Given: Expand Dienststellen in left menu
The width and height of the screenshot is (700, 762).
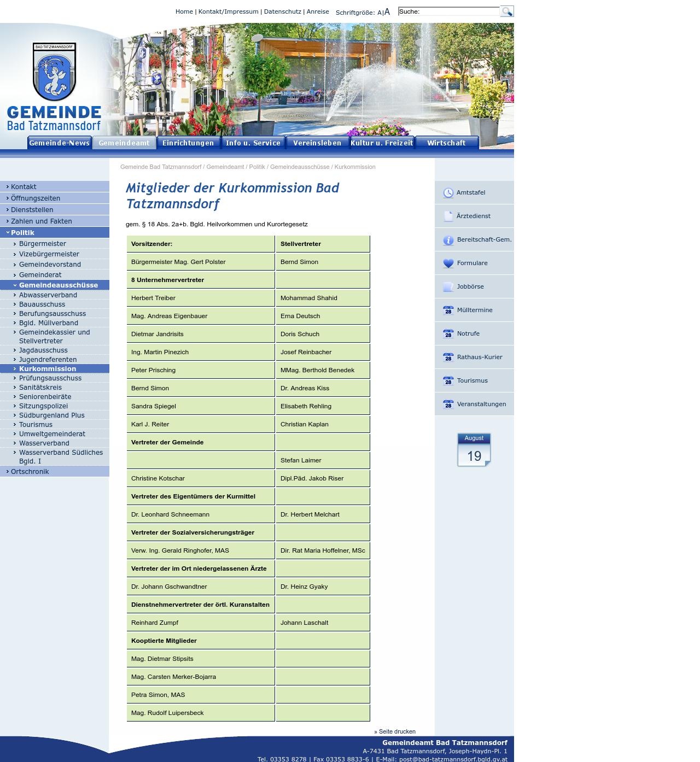Looking at the screenshot, I should [55, 209].
